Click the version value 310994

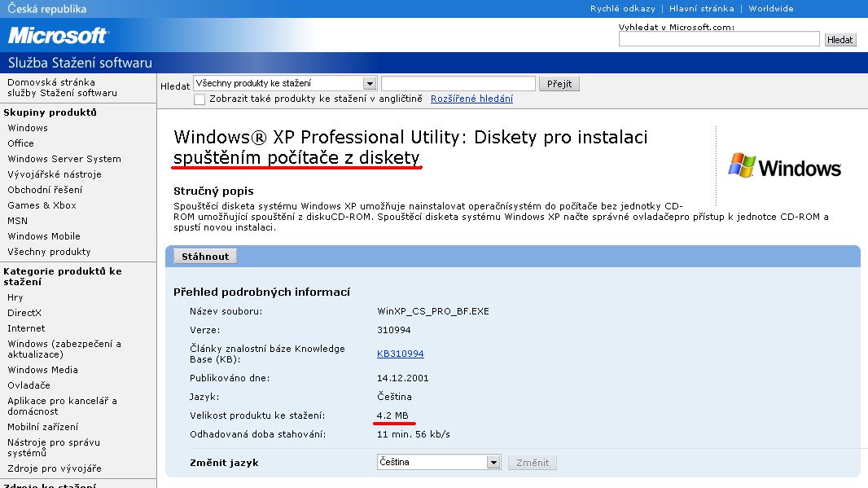coord(393,330)
